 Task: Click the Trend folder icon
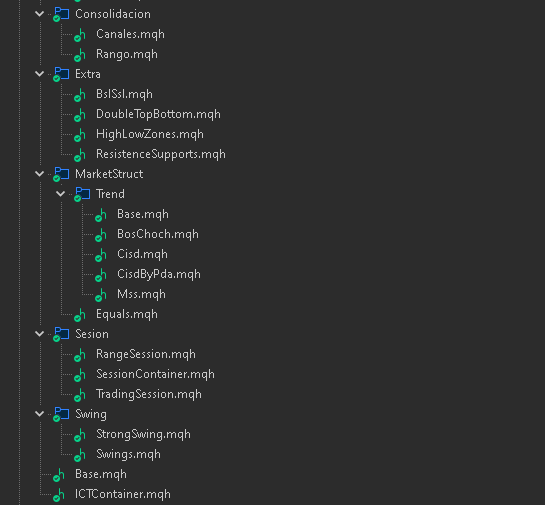(x=82, y=194)
